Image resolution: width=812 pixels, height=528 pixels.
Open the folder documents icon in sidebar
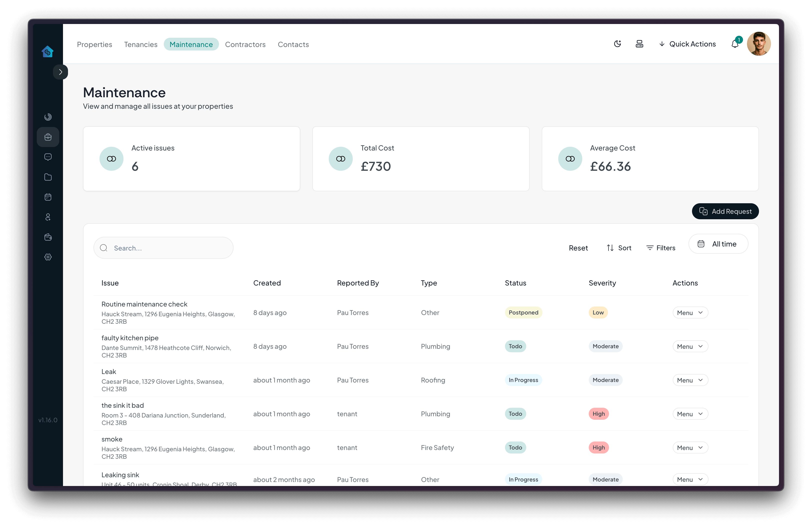pos(48,177)
